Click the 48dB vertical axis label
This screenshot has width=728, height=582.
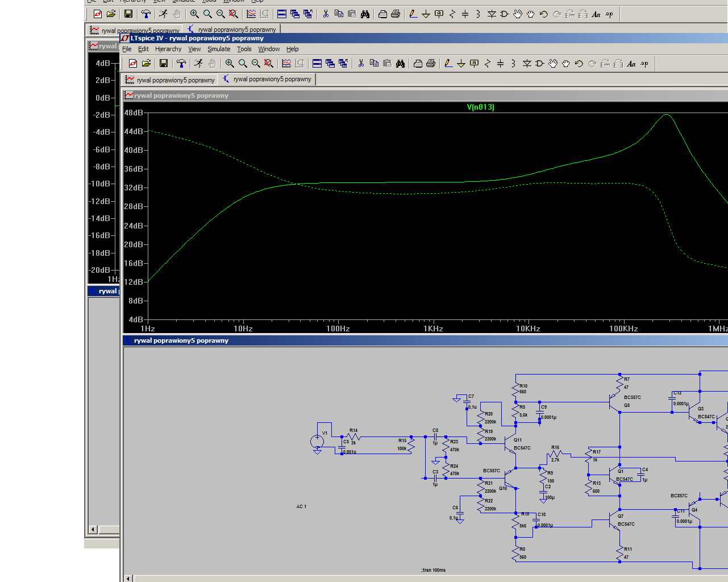pos(134,113)
